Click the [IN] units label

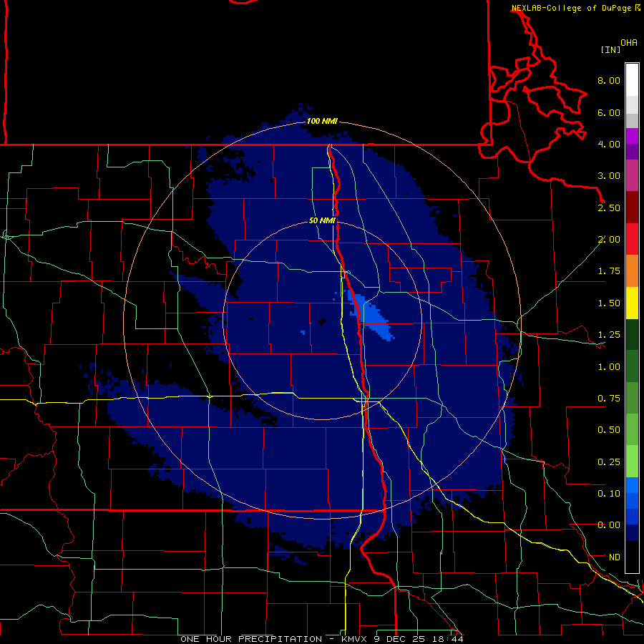click(x=610, y=49)
